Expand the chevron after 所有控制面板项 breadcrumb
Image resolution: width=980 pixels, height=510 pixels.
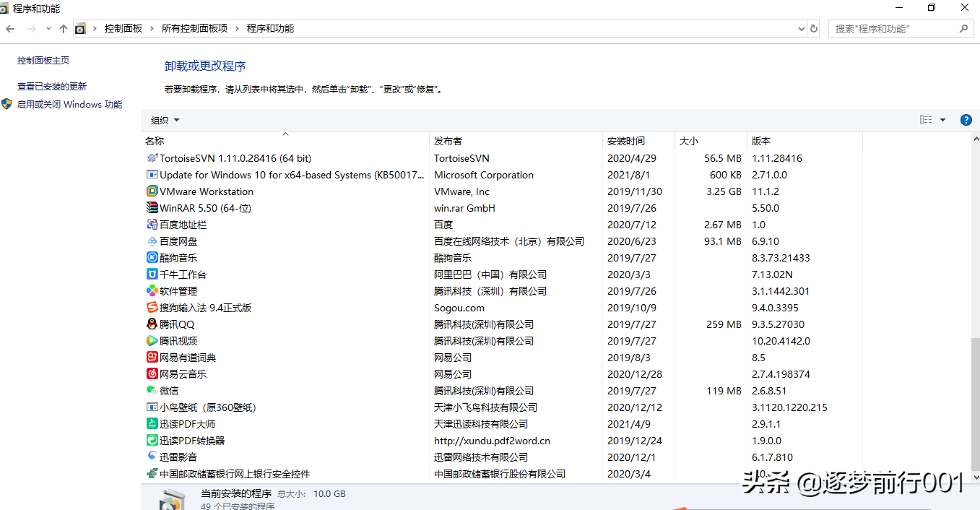pyautogui.click(x=237, y=29)
